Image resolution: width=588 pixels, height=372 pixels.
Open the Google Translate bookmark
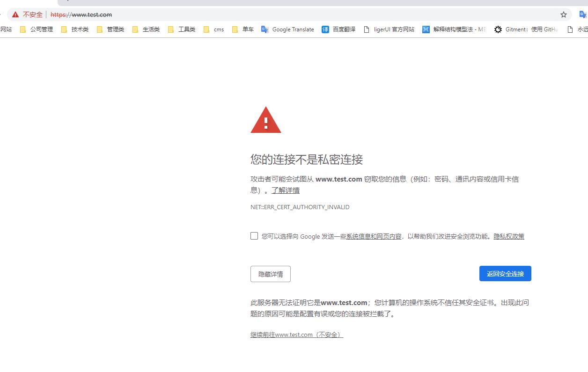pos(287,29)
